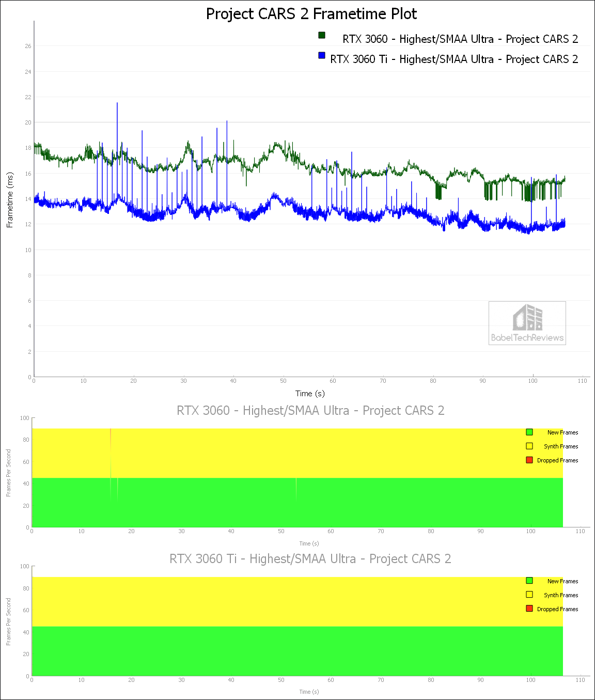Screen dimensions: 595x700
Task: Click Synth Frames label in RTX 3060 chart legend
Action: point(561,446)
